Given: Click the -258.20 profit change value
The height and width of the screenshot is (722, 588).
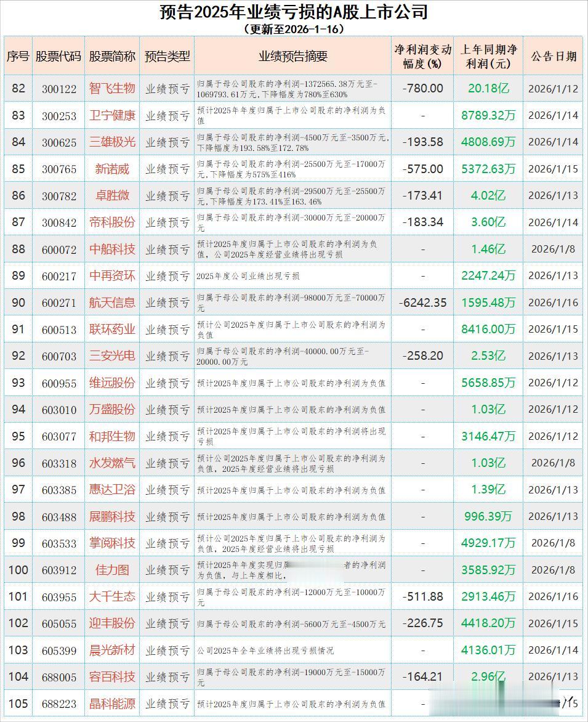Looking at the screenshot, I should click(423, 355).
